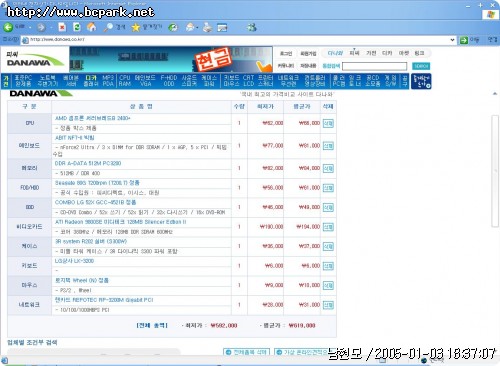Image resolution: width=500 pixels, height=366 pixels.
Task: Delete the 케이스 row with its delete icon
Action: click(x=328, y=246)
